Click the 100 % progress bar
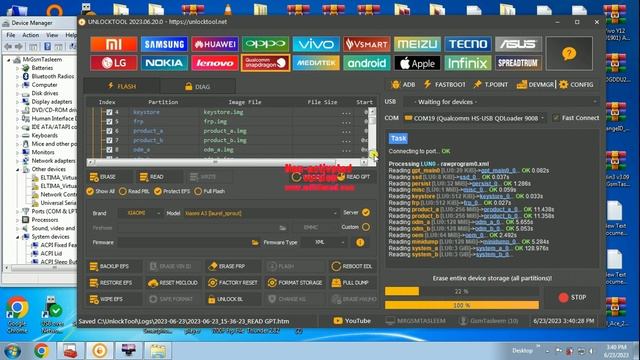The height and width of the screenshot is (360, 640). tap(462, 305)
